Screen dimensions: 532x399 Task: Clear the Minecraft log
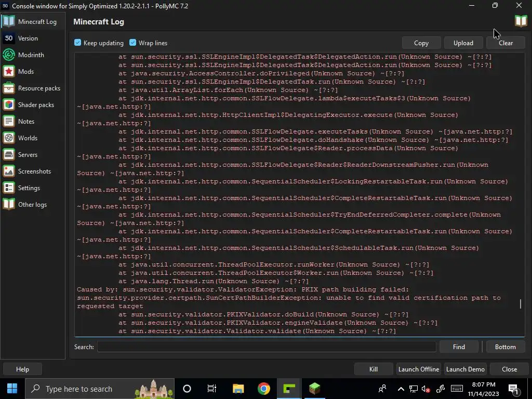[x=506, y=43]
